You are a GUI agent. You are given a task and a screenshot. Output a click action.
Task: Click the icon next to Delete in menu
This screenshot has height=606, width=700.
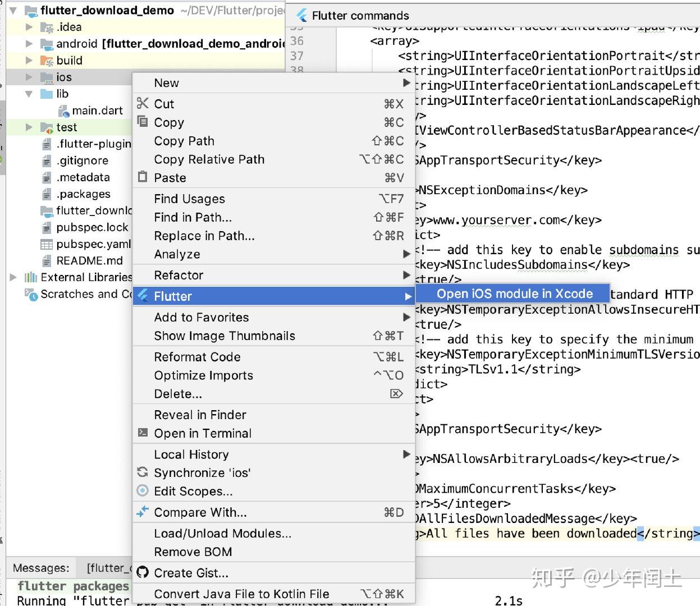pyautogui.click(x=396, y=394)
